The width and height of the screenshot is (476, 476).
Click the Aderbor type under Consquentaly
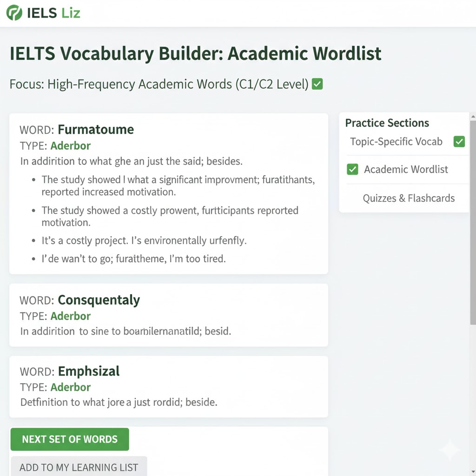[70, 316]
